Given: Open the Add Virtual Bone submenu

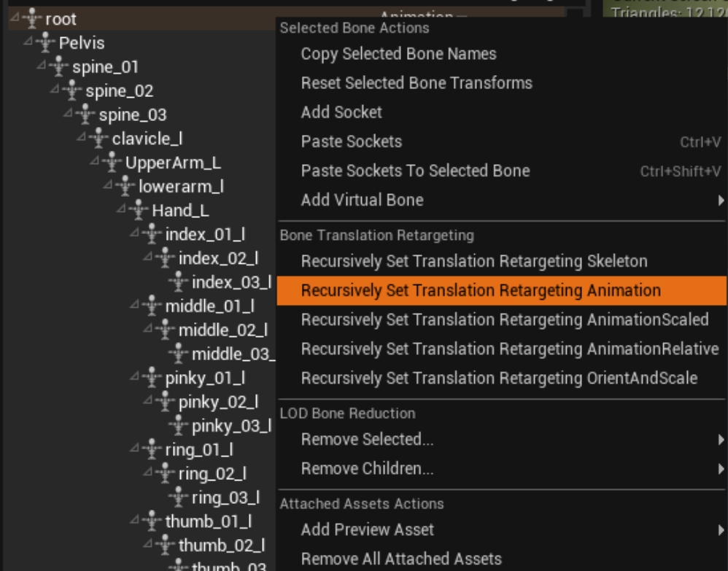Looking at the screenshot, I should [361, 200].
